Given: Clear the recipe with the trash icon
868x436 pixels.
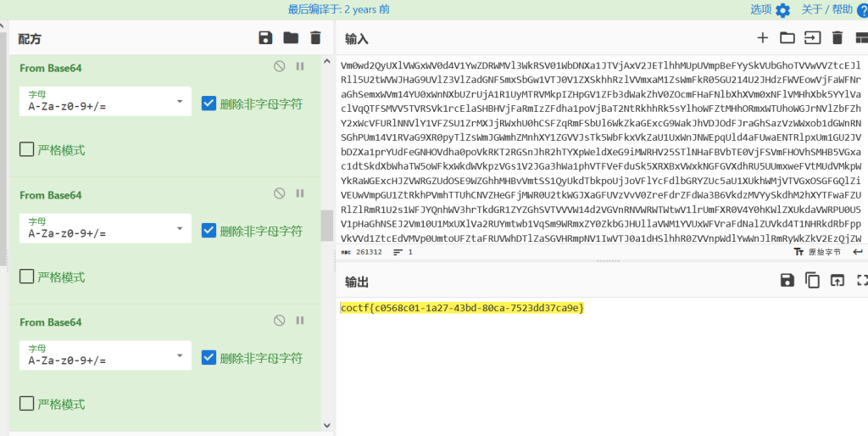Looking at the screenshot, I should 316,37.
